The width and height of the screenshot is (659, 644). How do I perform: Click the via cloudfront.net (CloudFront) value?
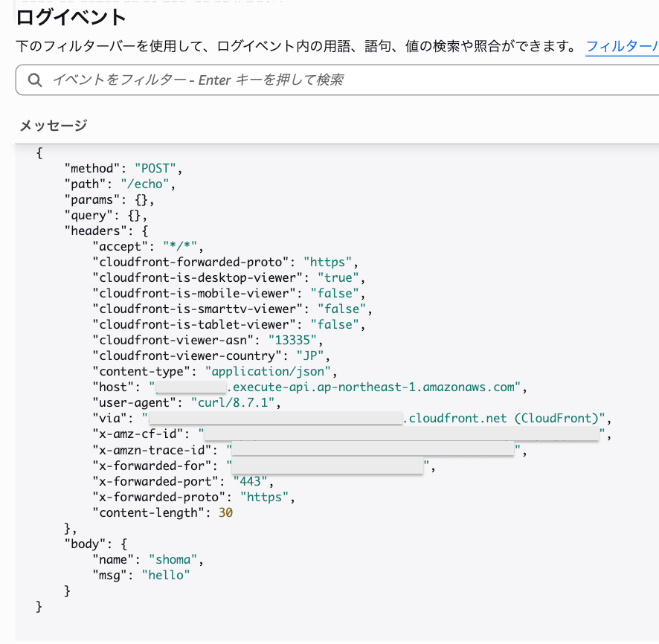click(x=373, y=419)
